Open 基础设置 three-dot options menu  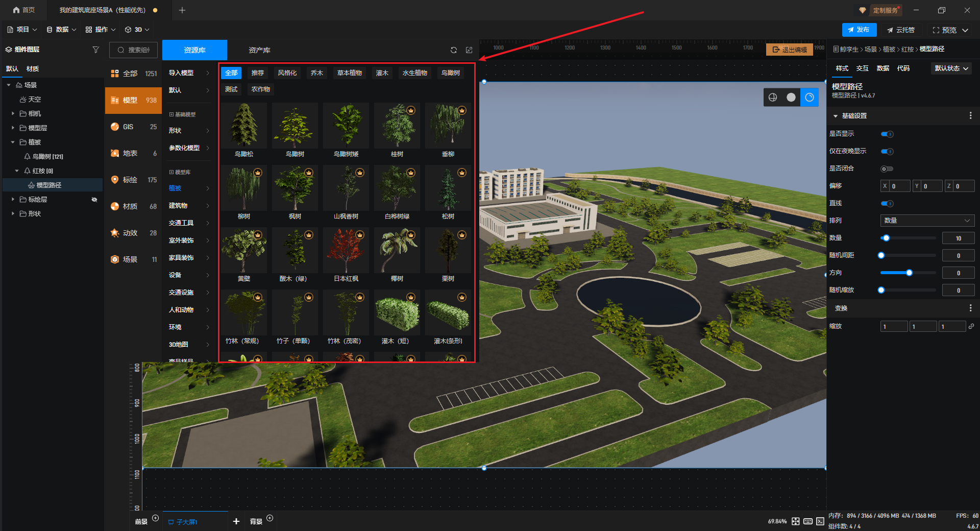(970, 116)
